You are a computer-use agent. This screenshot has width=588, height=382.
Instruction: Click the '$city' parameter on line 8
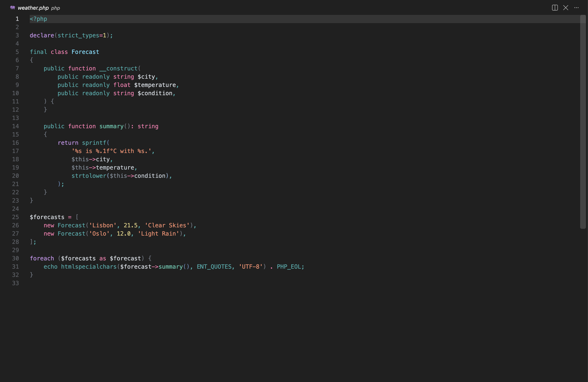click(x=146, y=77)
